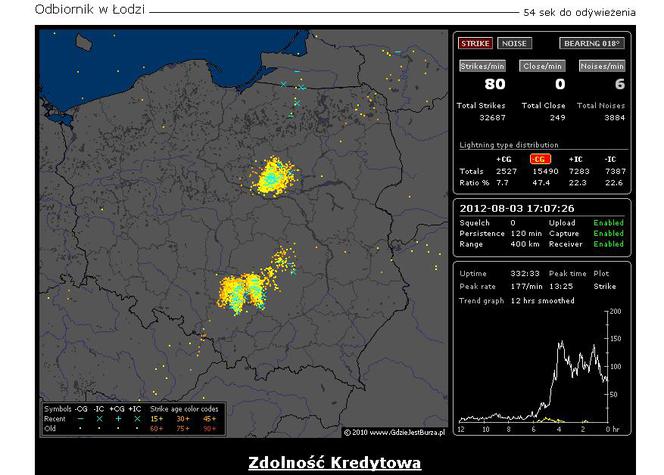Screen dimensions: 664x475
Task: Select the Strikes/min label box
Action: [x=482, y=66]
